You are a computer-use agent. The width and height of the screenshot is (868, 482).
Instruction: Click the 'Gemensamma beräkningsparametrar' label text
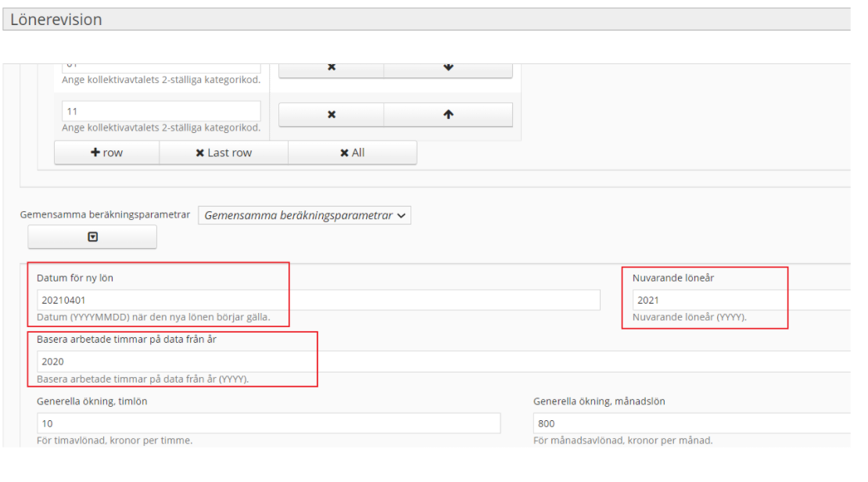[x=105, y=214]
